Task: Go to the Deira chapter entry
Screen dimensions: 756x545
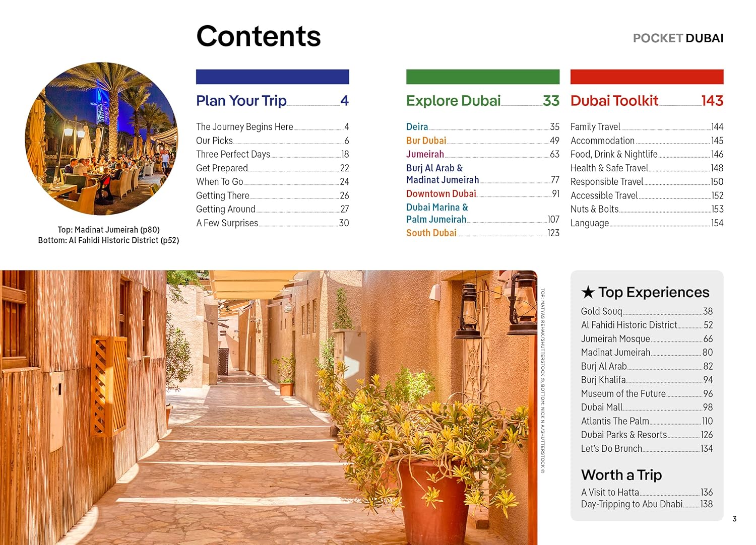Action: (x=417, y=127)
